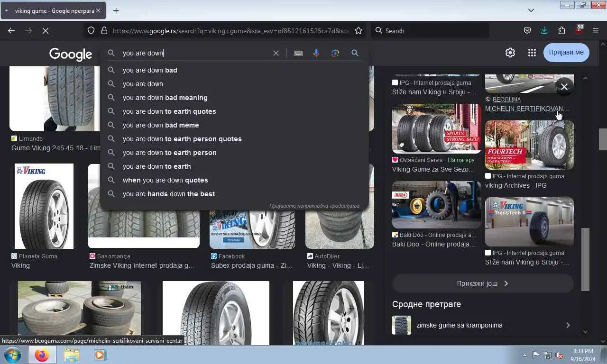
Task: Open the Facebook Subex prodaja guma result
Action: tap(251, 265)
